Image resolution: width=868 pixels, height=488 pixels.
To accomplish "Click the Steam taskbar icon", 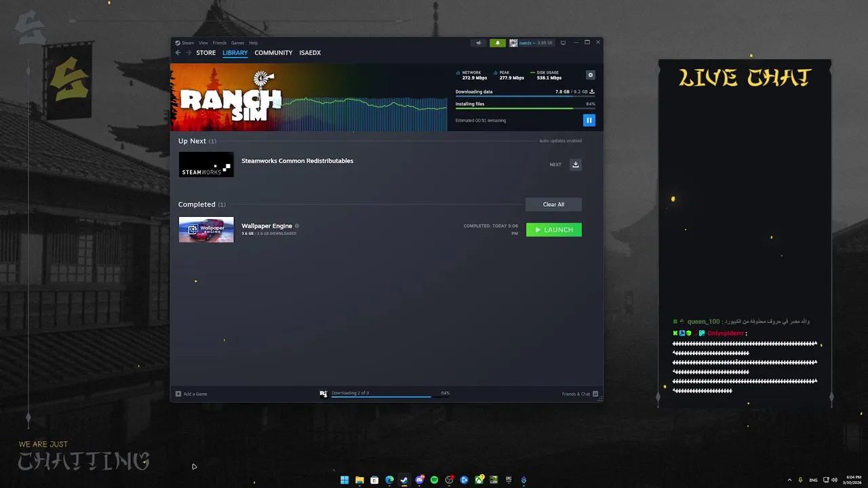I will tap(404, 480).
